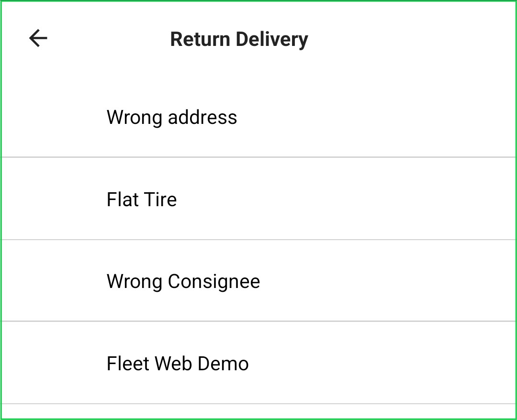The image size is (517, 420).
Task: Click the Return Delivery header title
Action: (x=239, y=39)
